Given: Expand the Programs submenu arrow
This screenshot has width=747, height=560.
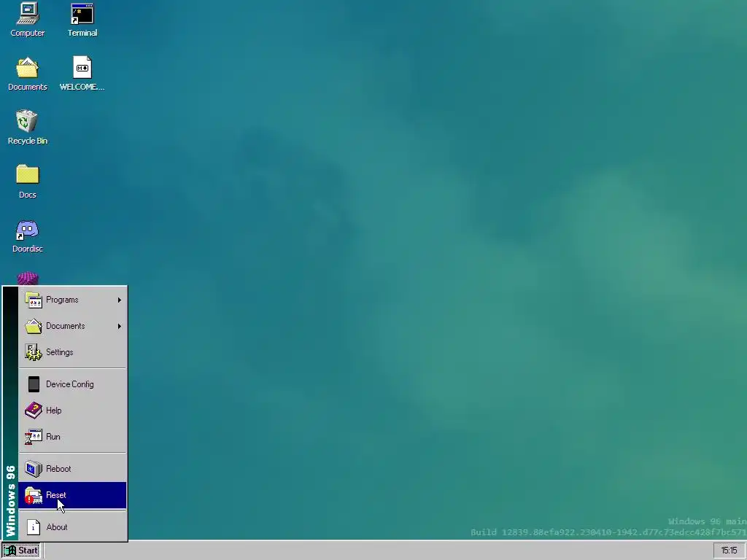Looking at the screenshot, I should (x=120, y=300).
